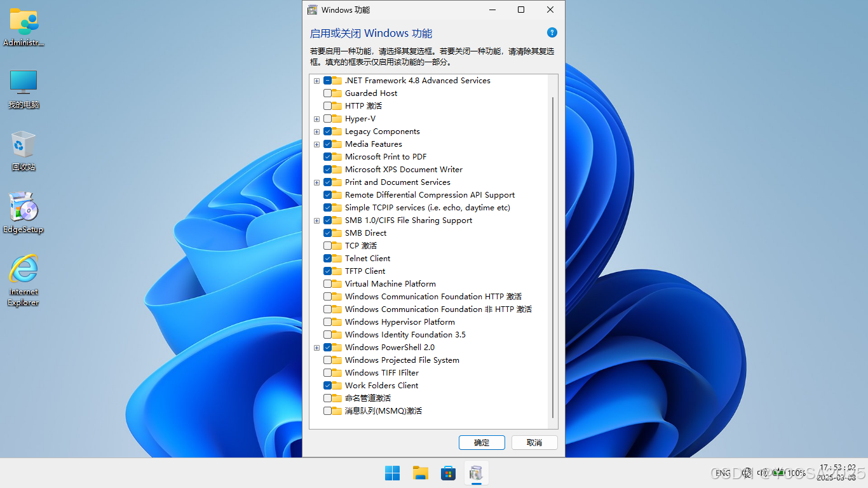Click the Windows 功能 taskbar icon
This screenshot has width=868, height=488.
(477, 473)
